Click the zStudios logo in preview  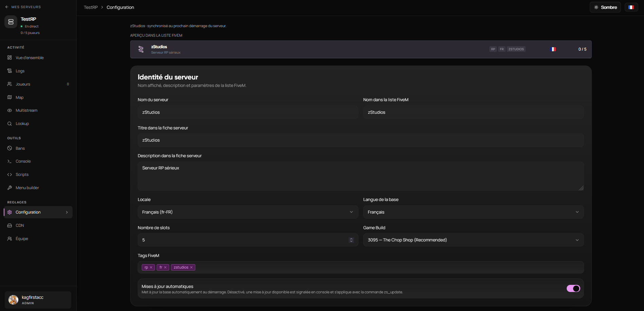coord(141,49)
